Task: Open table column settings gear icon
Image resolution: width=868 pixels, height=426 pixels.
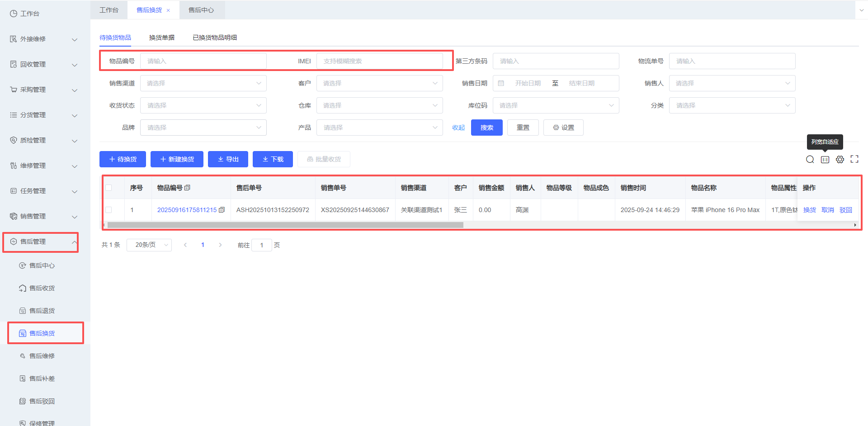Action: click(840, 159)
